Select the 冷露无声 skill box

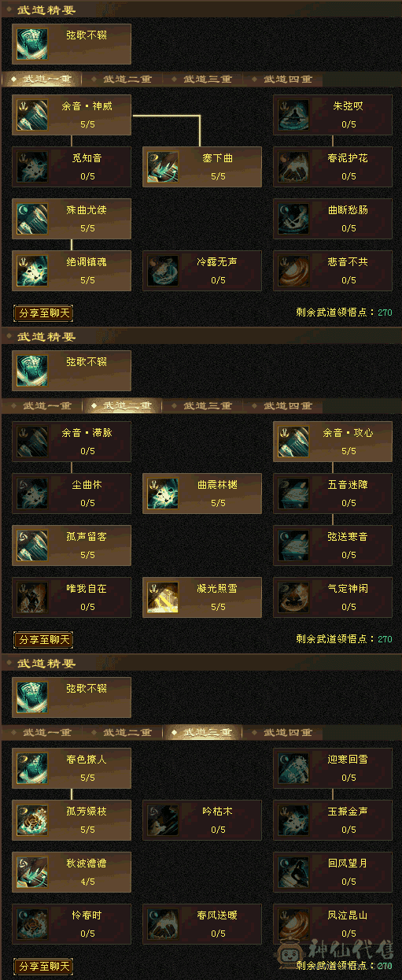click(x=202, y=271)
